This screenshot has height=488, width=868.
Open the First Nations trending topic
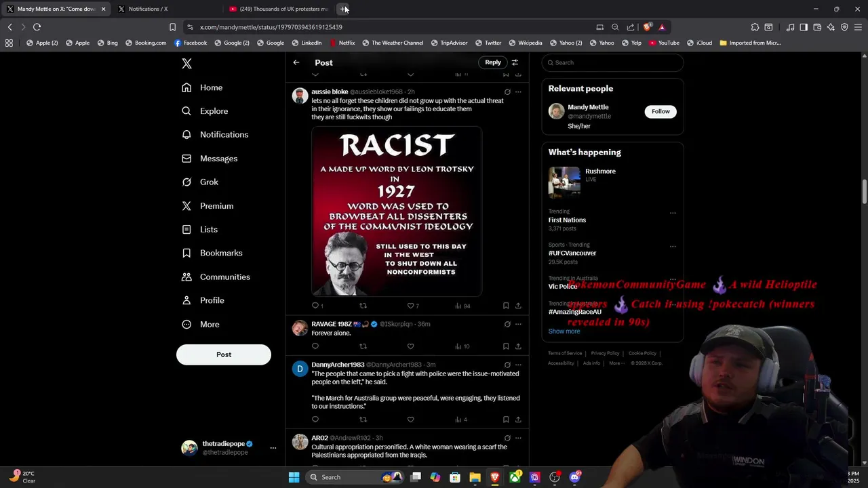coord(567,220)
